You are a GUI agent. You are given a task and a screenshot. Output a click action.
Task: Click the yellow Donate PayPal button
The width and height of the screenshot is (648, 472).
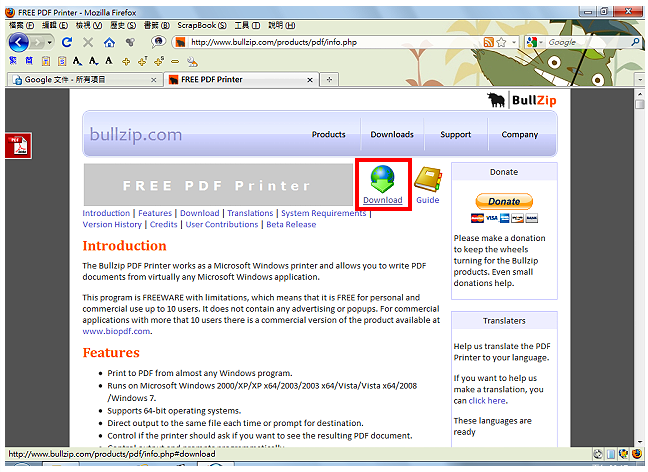pos(504,201)
